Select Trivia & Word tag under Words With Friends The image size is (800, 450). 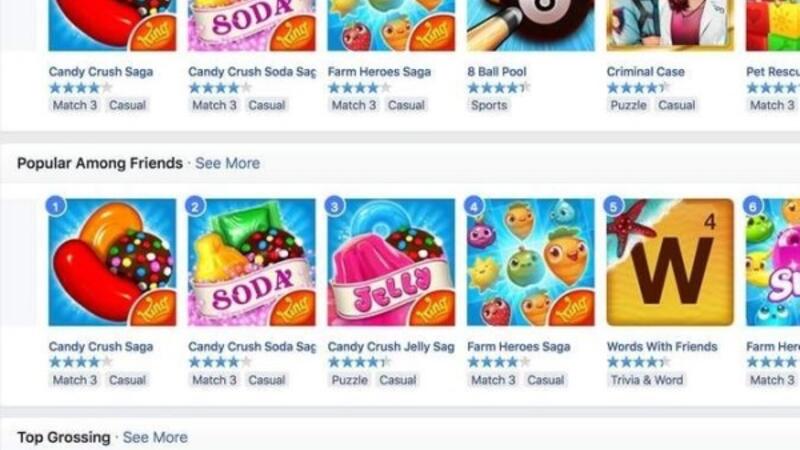coord(646,380)
